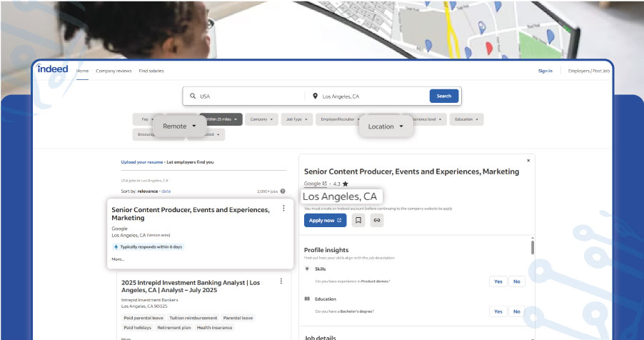Image resolution: width=644 pixels, height=340 pixels.
Task: Expand the Job Type filter dropdown
Action: [x=296, y=119]
